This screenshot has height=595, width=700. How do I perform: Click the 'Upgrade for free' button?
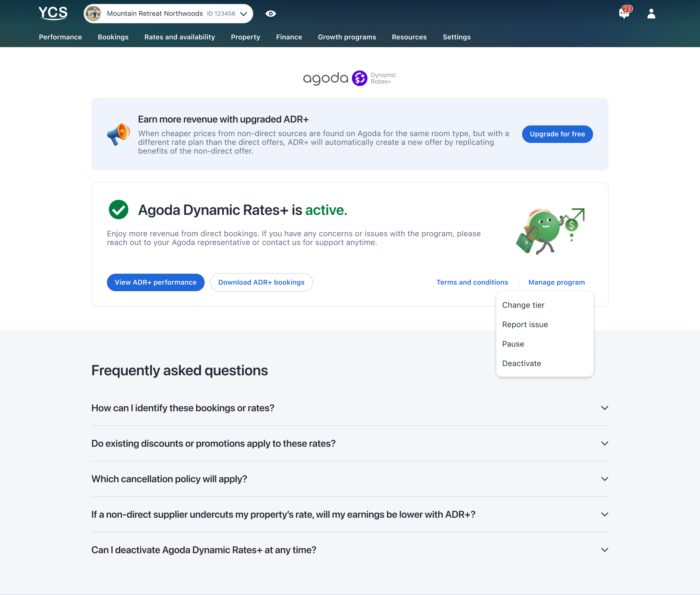557,134
